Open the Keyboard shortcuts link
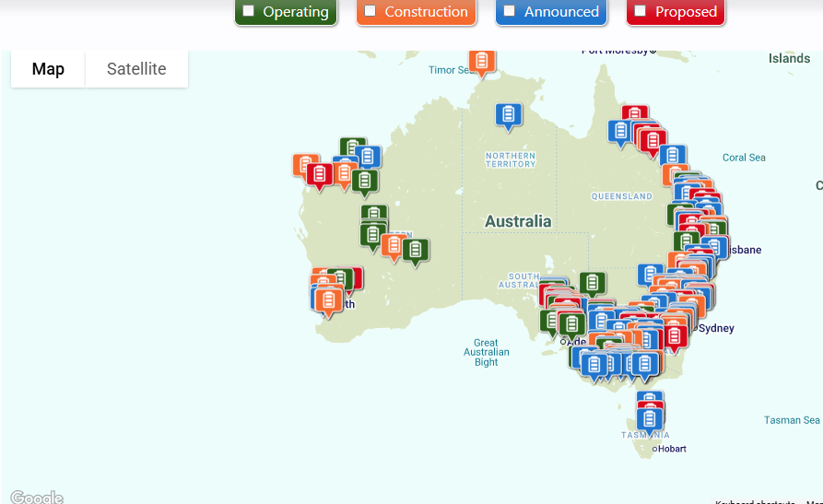 pos(754,501)
